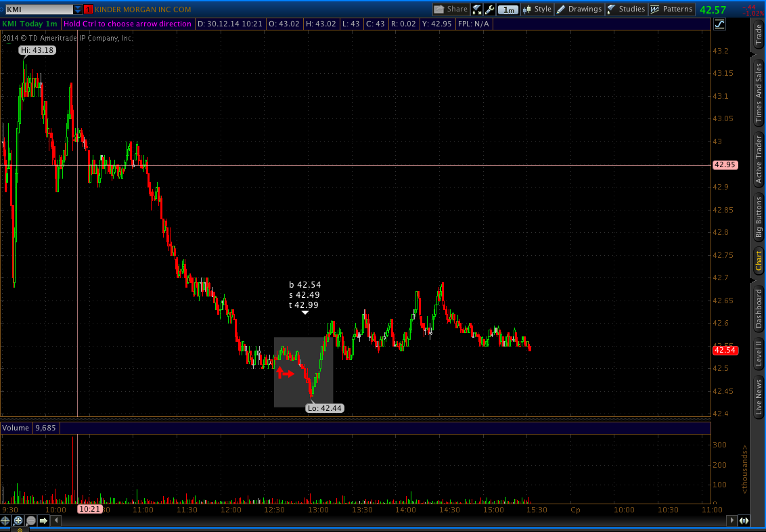Open the Patterns menu
Screen dimensions: 766x532
672,9
